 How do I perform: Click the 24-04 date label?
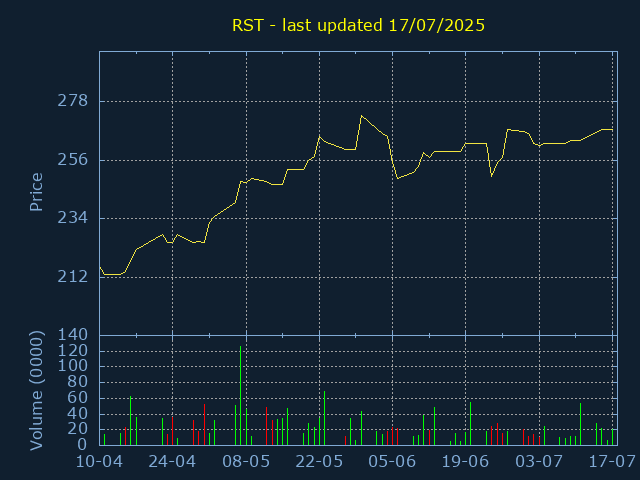coord(172,462)
